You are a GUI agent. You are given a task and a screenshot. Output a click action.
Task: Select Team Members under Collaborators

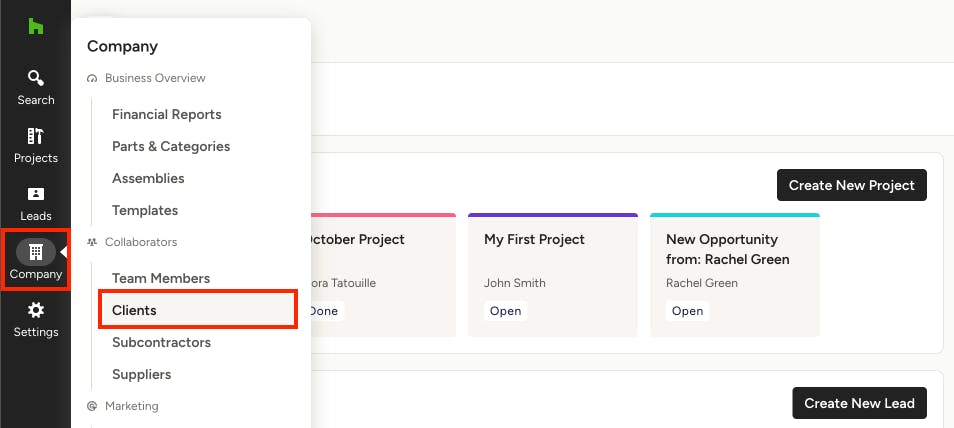coord(161,279)
